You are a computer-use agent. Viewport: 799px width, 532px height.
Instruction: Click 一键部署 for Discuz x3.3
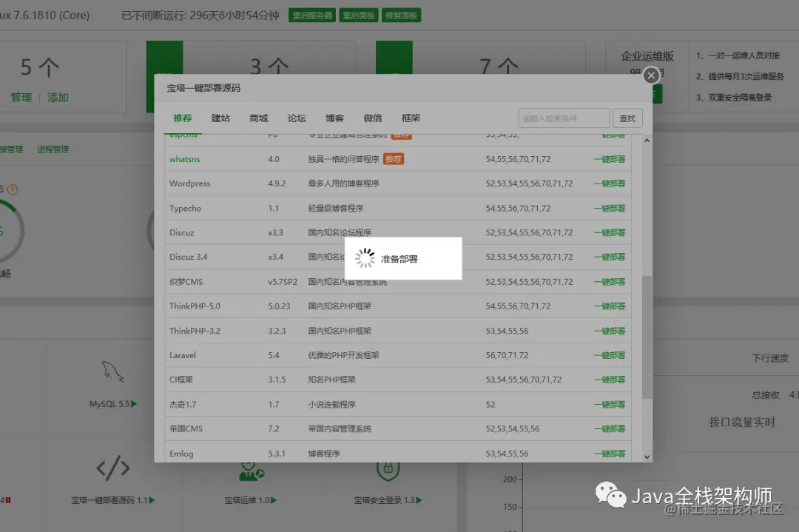click(610, 232)
